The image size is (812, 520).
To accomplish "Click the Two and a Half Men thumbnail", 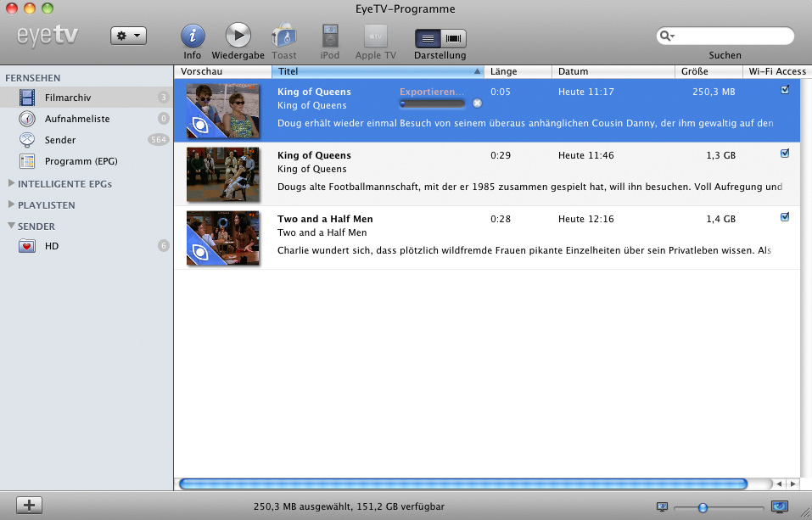I will 222,238.
